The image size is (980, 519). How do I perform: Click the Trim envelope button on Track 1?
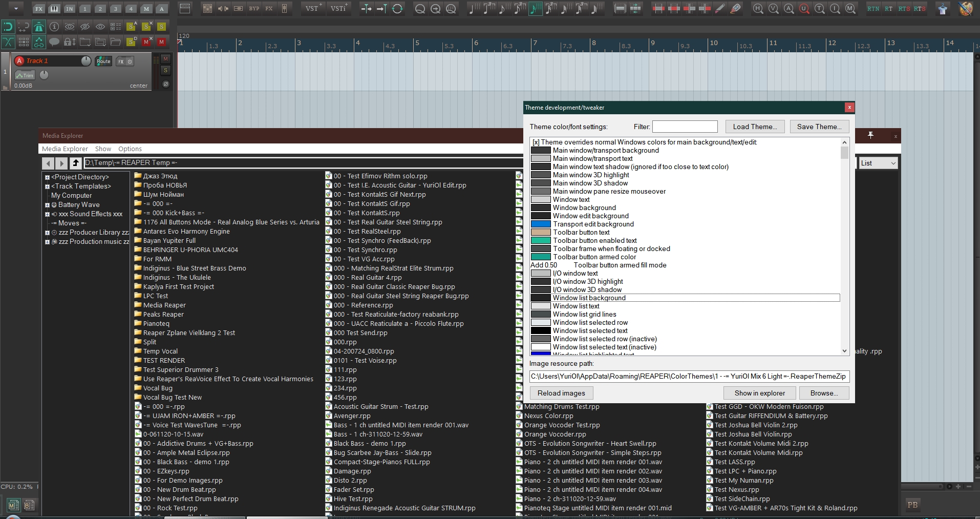tap(25, 75)
